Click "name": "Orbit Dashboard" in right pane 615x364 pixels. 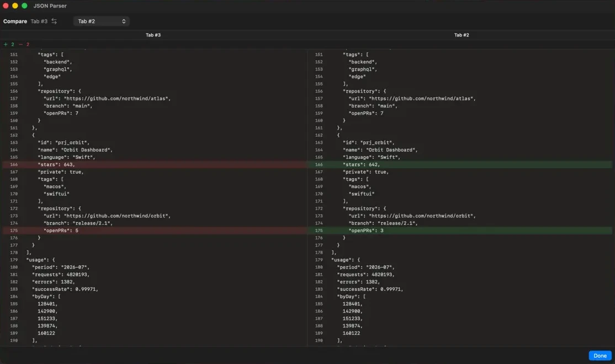380,149
